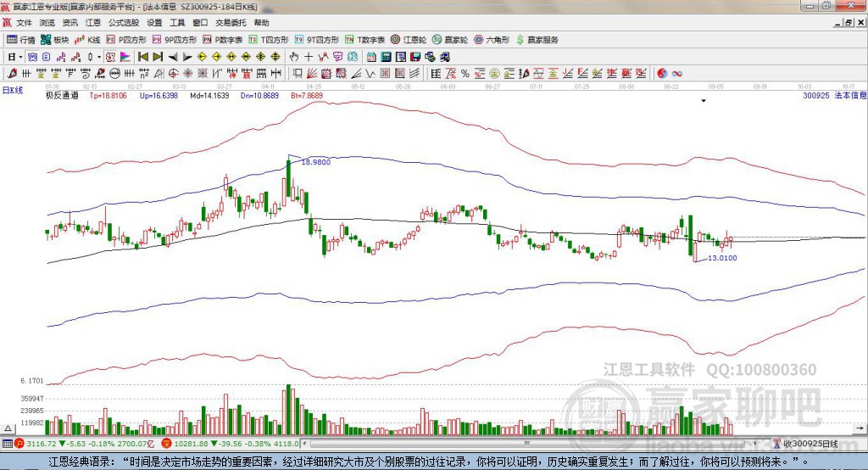Screen dimensions: 868x470
Task: Select the red fan lines drawing tool
Action: point(312,73)
